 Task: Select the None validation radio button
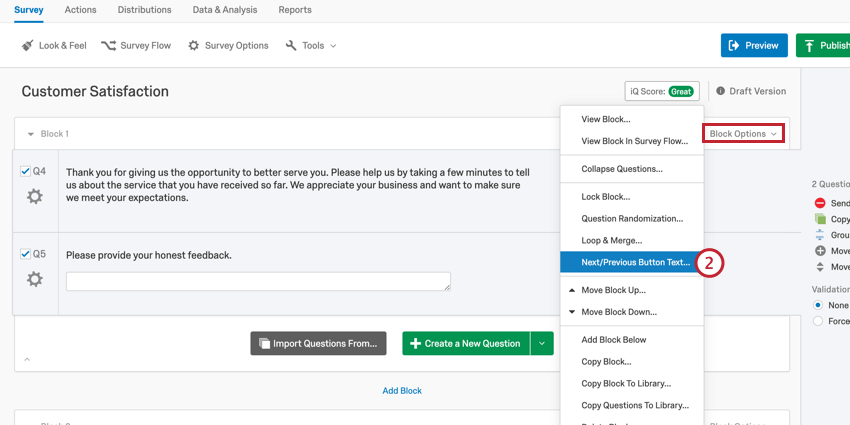coord(818,305)
